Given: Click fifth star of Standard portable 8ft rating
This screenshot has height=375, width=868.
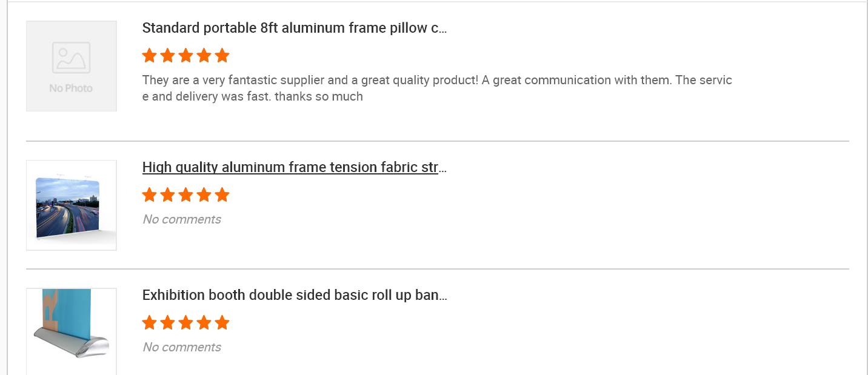Looking at the screenshot, I should click(x=222, y=56).
